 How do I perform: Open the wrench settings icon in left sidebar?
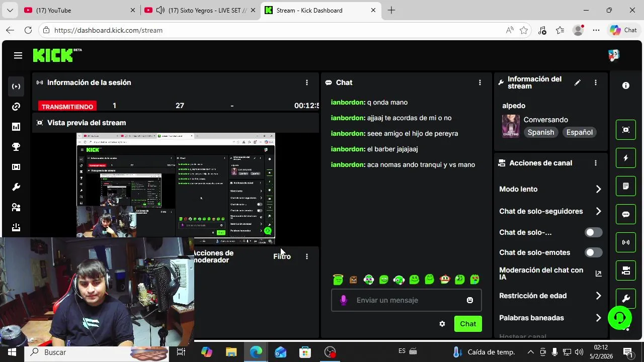click(x=16, y=187)
